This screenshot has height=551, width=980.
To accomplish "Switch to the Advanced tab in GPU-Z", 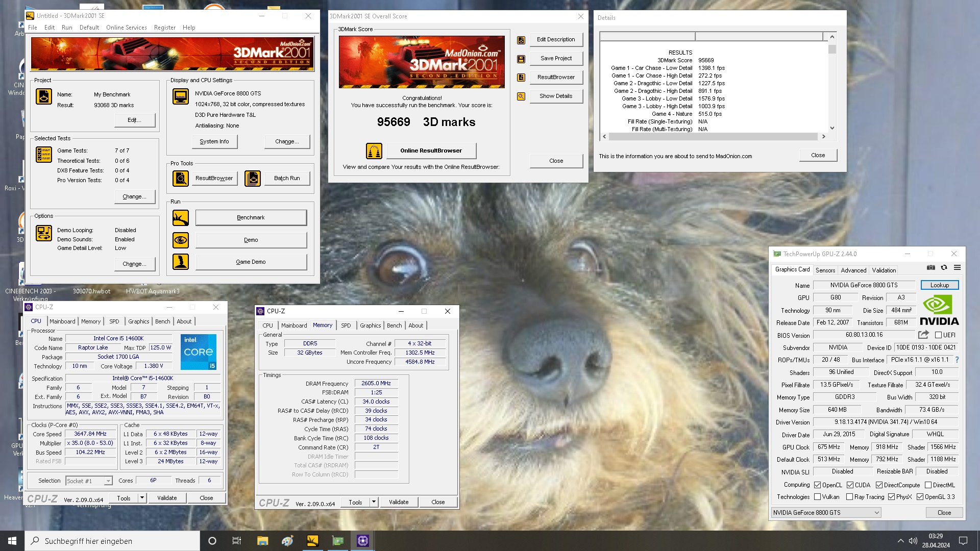I will tap(853, 270).
